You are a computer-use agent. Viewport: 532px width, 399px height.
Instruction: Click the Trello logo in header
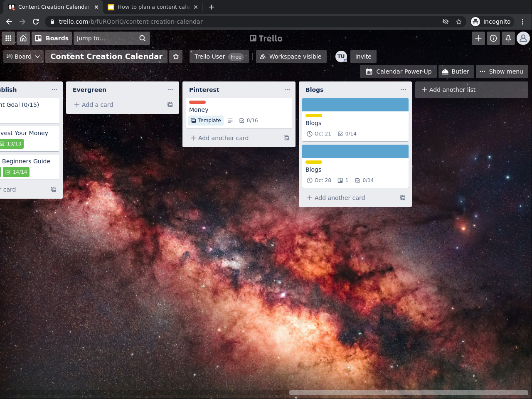coord(266,38)
